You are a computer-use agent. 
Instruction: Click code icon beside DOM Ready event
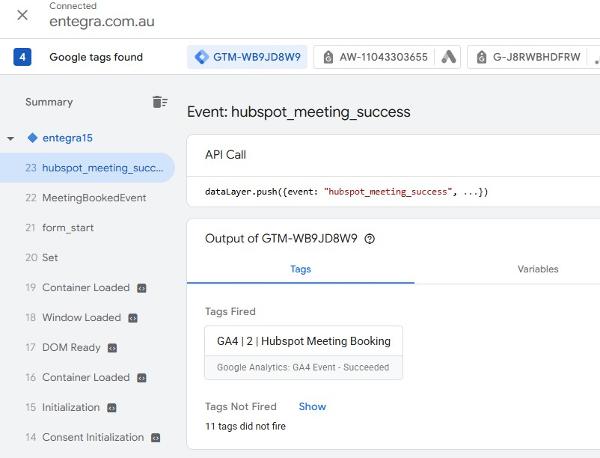112,348
